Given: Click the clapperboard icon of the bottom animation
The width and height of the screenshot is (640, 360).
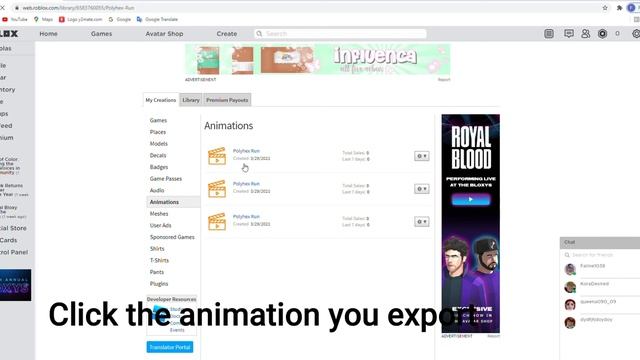Looking at the screenshot, I should [x=217, y=222].
